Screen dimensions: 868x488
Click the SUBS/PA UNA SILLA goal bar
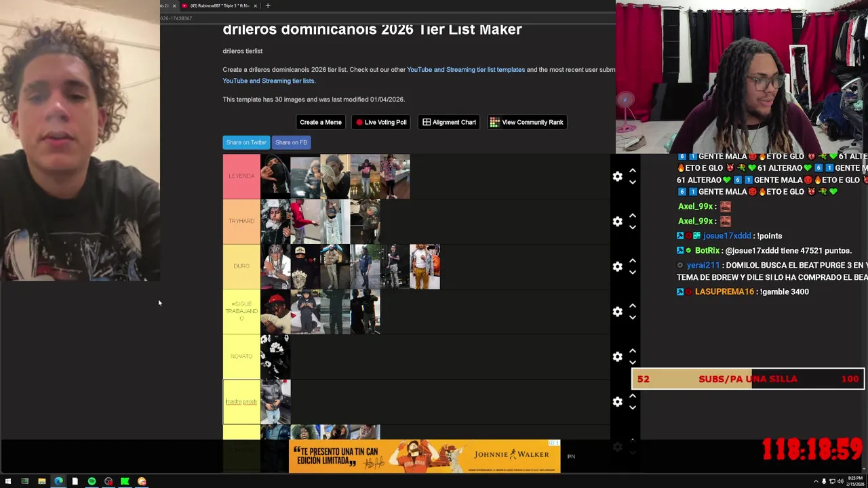748,379
